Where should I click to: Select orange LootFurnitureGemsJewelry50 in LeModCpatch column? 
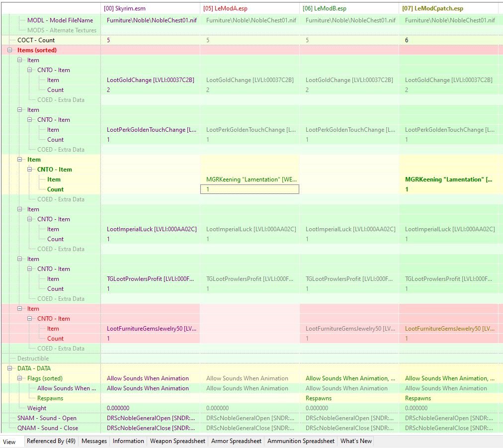tap(448, 329)
